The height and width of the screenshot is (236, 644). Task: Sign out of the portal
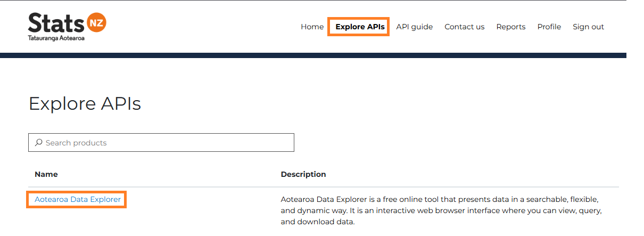tap(588, 27)
